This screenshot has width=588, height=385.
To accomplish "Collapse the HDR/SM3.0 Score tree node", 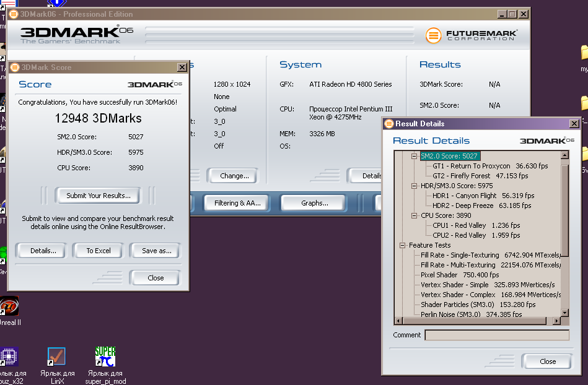I will (414, 186).
